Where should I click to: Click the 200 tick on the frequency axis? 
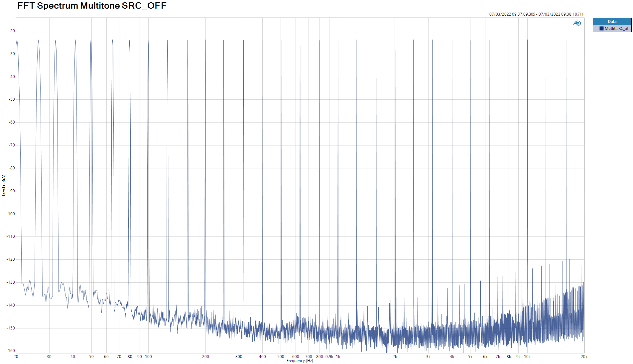(205, 357)
